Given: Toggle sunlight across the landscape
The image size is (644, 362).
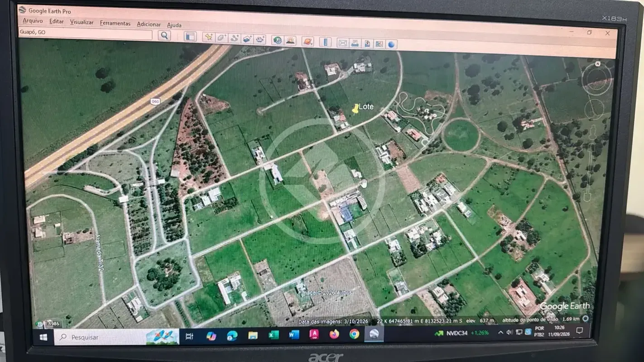Looking at the screenshot, I should (x=290, y=40).
